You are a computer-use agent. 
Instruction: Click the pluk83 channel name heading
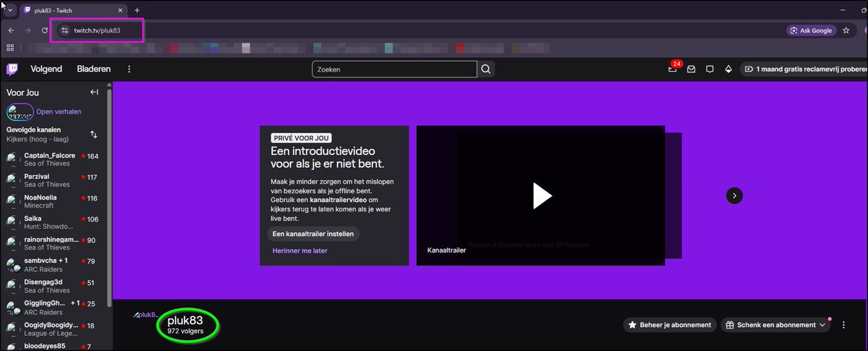point(185,319)
